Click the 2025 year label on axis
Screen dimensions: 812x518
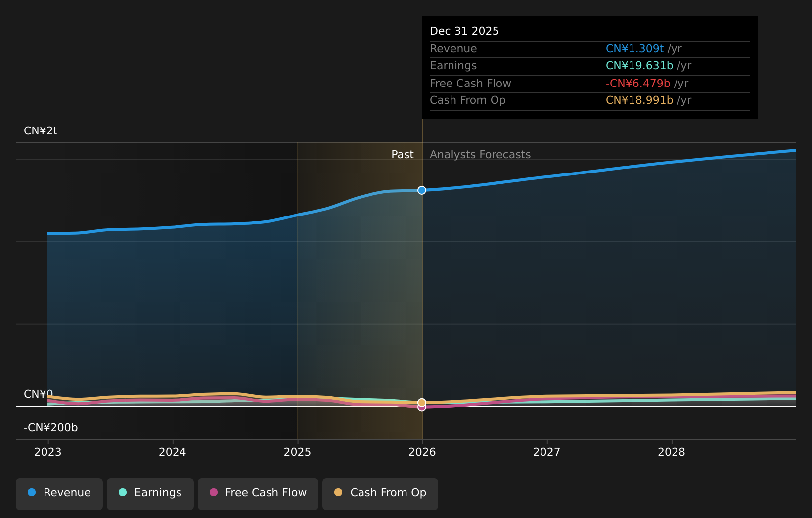click(297, 452)
